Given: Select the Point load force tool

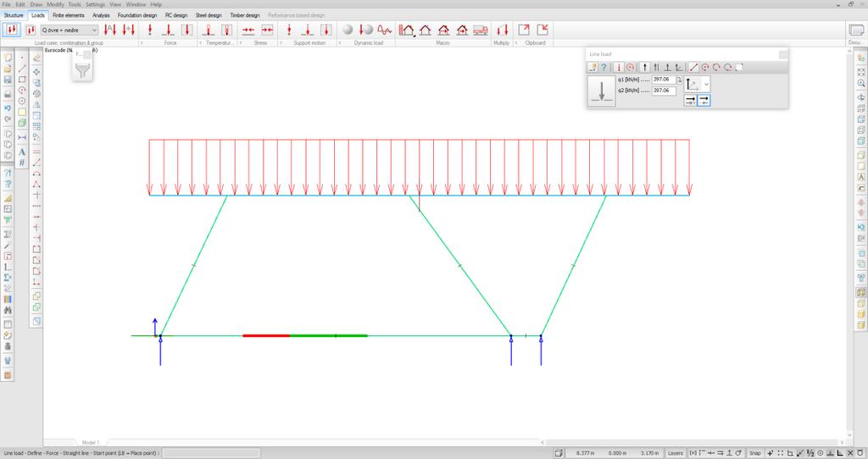Looking at the screenshot, I should tap(149, 30).
